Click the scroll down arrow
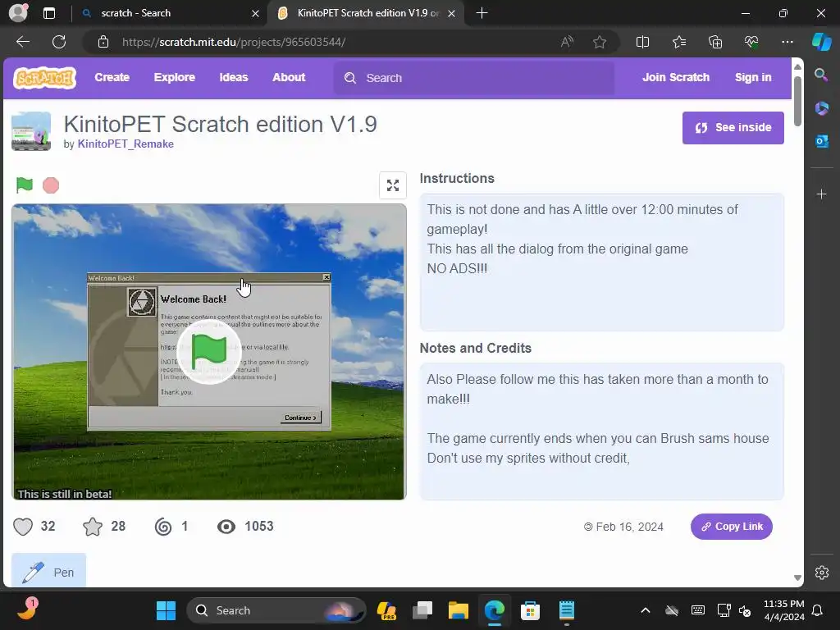Screen dimensions: 840x630 [797, 577]
